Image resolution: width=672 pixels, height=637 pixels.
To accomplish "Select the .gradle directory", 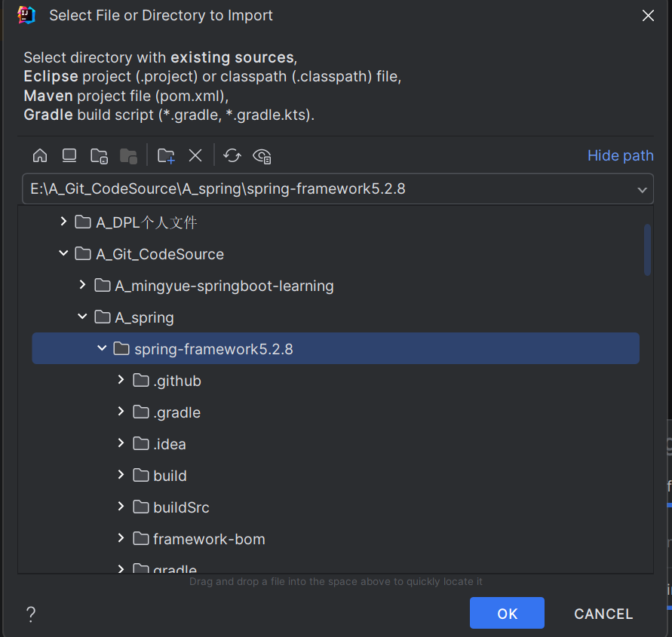I will pos(336,412).
